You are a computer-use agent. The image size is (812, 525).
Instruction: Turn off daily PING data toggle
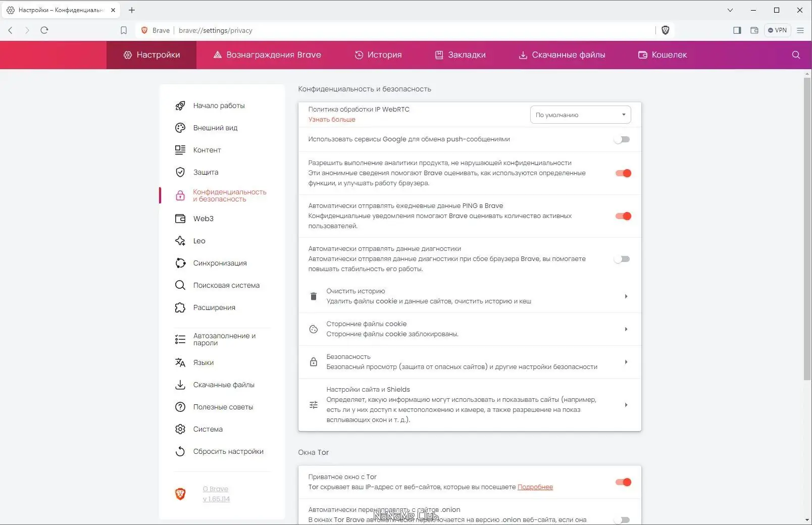(623, 216)
